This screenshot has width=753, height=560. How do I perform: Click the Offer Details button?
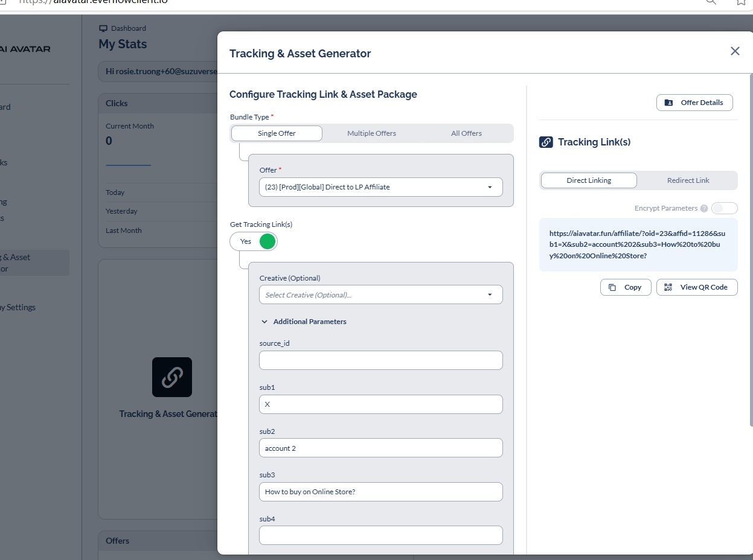coord(694,103)
